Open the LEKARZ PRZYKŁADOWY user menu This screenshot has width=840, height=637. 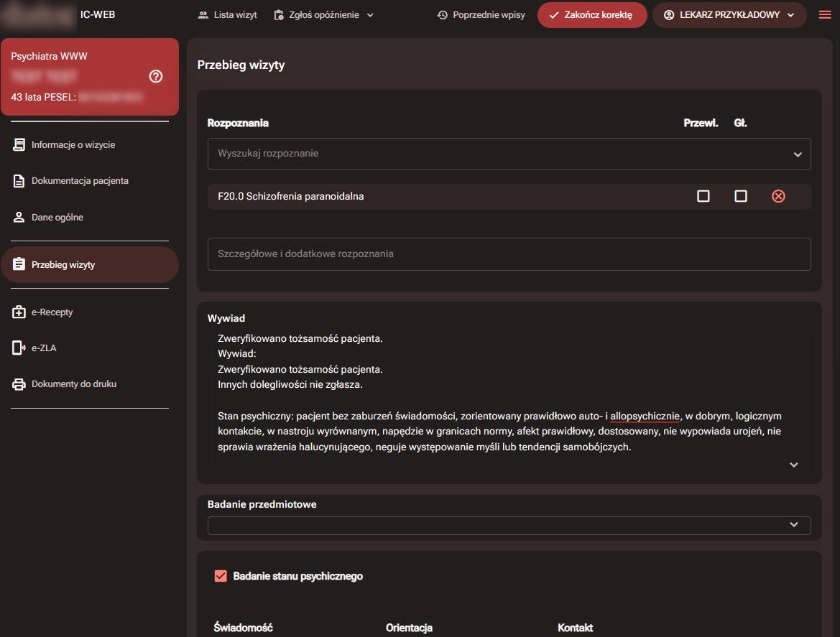click(729, 15)
